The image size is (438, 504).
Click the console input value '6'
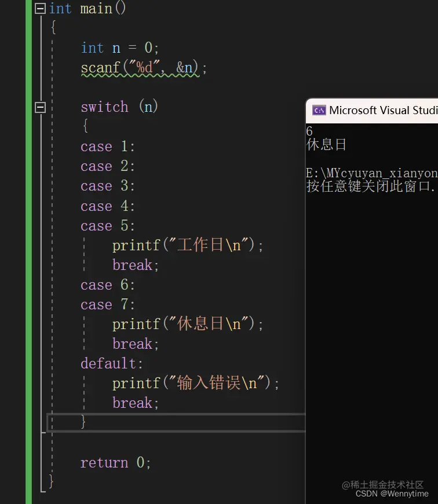click(x=309, y=132)
